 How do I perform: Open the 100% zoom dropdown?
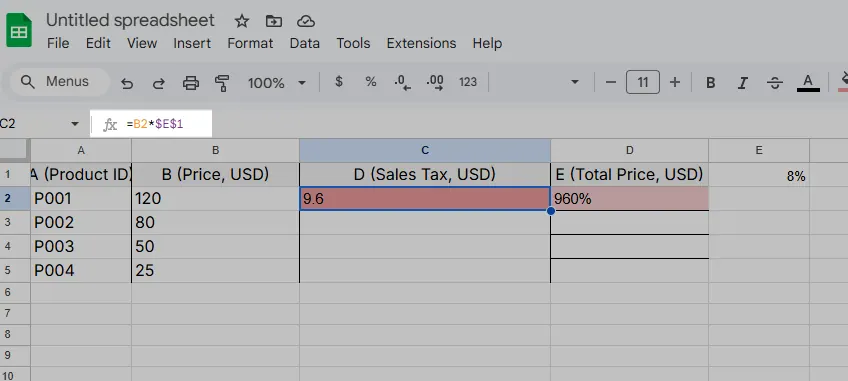click(277, 83)
